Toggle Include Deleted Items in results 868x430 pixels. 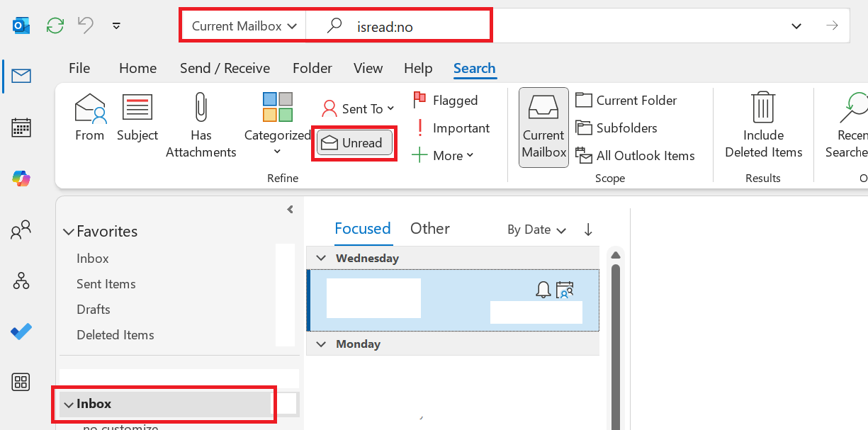click(x=763, y=126)
